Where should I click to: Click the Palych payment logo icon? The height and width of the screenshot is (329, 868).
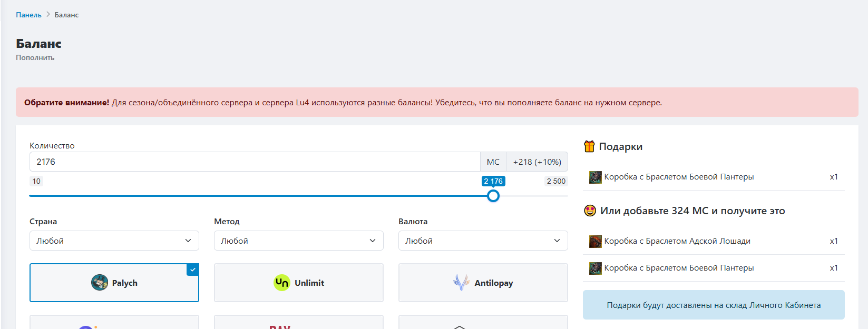100,283
